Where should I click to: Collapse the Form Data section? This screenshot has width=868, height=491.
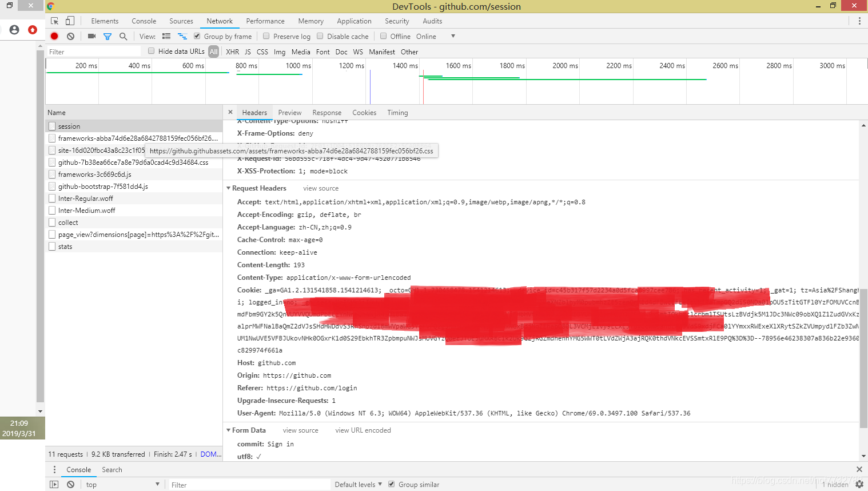(229, 430)
